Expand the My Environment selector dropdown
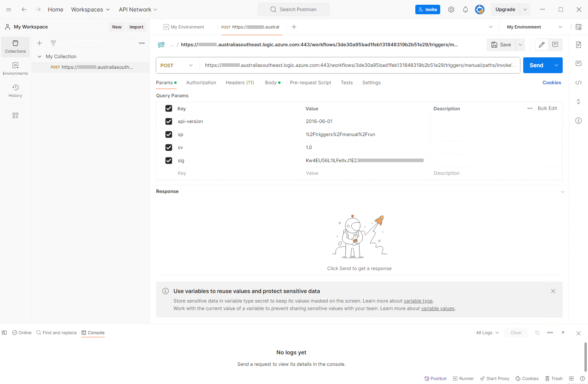Image resolution: width=588 pixels, height=384 pixels. point(534,27)
